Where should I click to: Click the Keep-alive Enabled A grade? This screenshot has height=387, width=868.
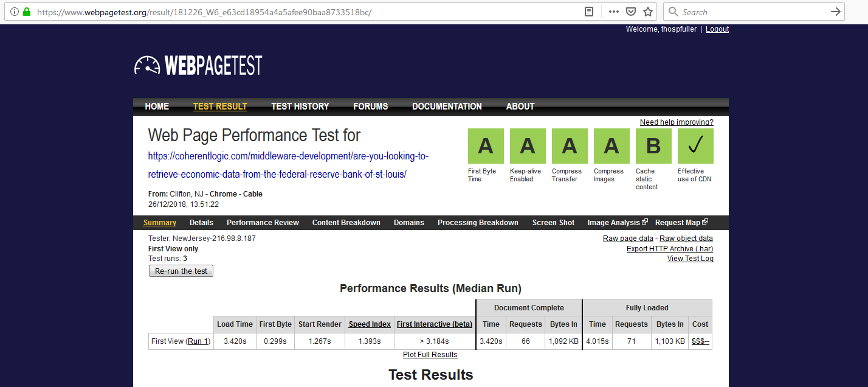tap(528, 146)
